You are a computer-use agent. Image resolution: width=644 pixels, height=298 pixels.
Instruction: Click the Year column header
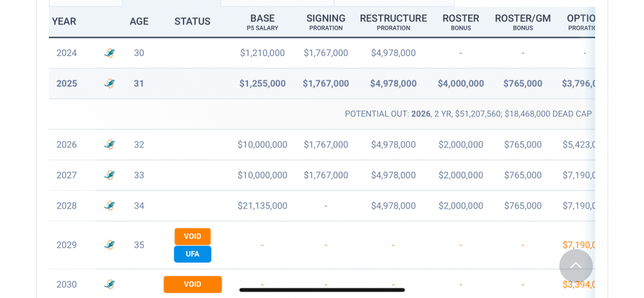(x=64, y=22)
